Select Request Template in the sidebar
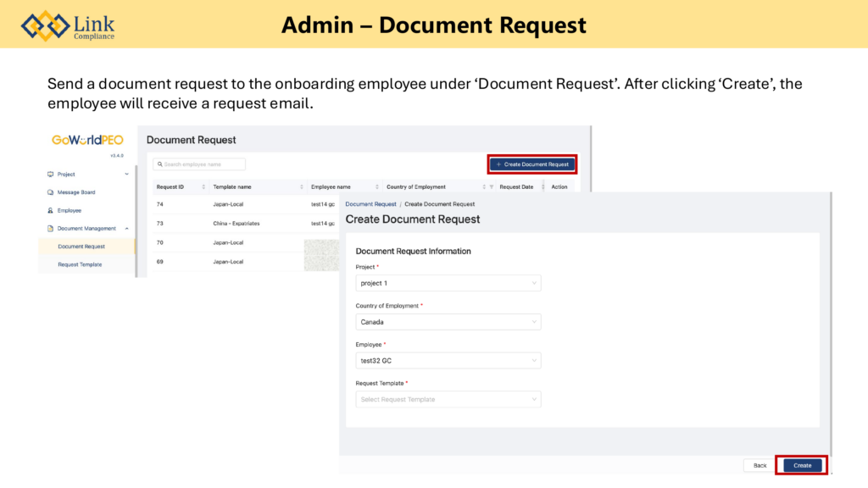 point(80,264)
